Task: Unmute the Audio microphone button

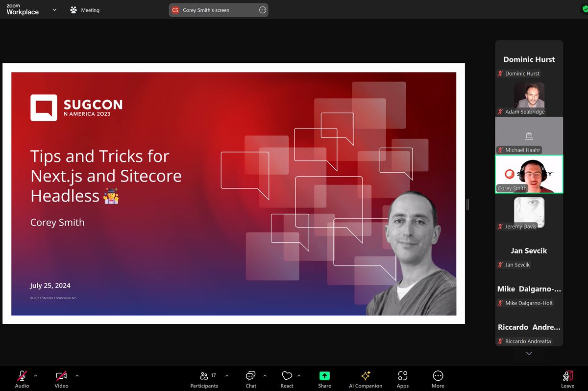Action: pos(22,378)
